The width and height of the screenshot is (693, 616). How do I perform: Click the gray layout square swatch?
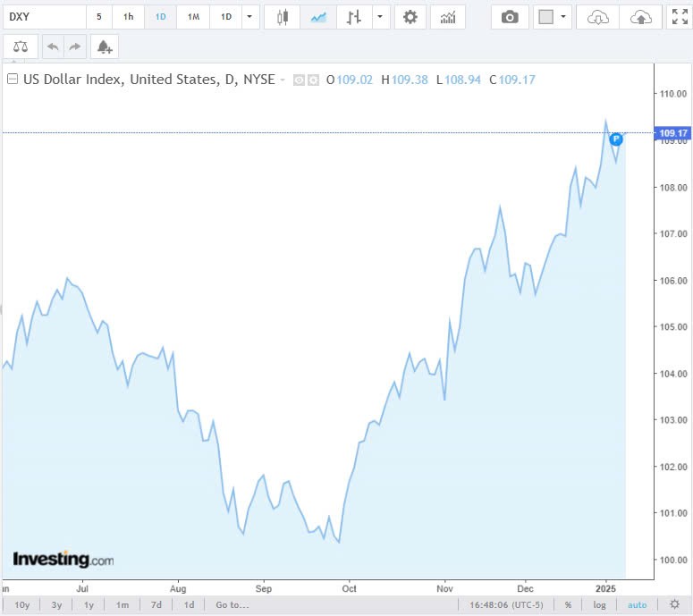tap(545, 17)
